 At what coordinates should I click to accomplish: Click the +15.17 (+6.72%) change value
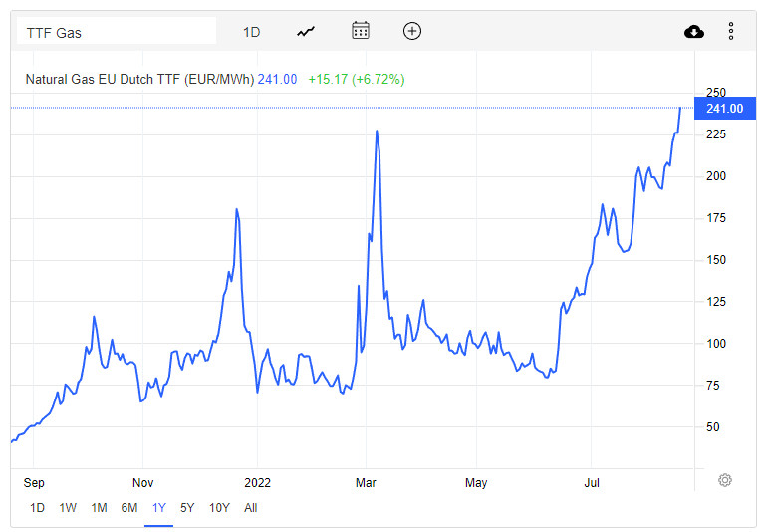pyautogui.click(x=357, y=79)
